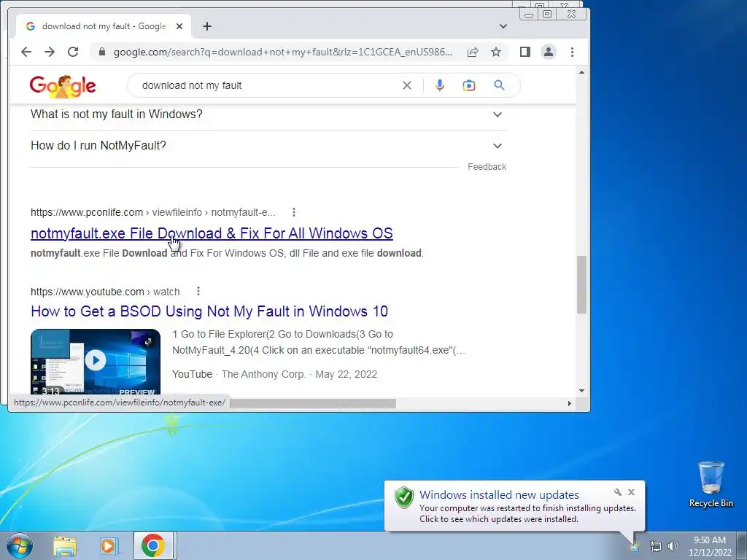This screenshot has width=747, height=560.
Task: Open the Windows Start menu
Action: point(20,545)
